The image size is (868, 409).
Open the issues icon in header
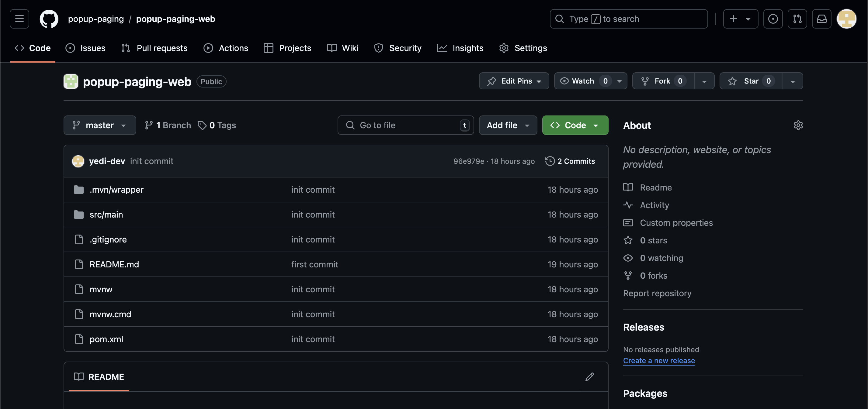773,19
